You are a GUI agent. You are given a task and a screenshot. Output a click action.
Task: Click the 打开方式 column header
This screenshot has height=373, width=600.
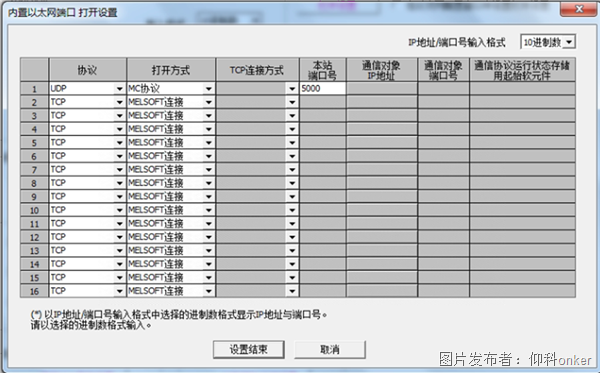(x=171, y=70)
